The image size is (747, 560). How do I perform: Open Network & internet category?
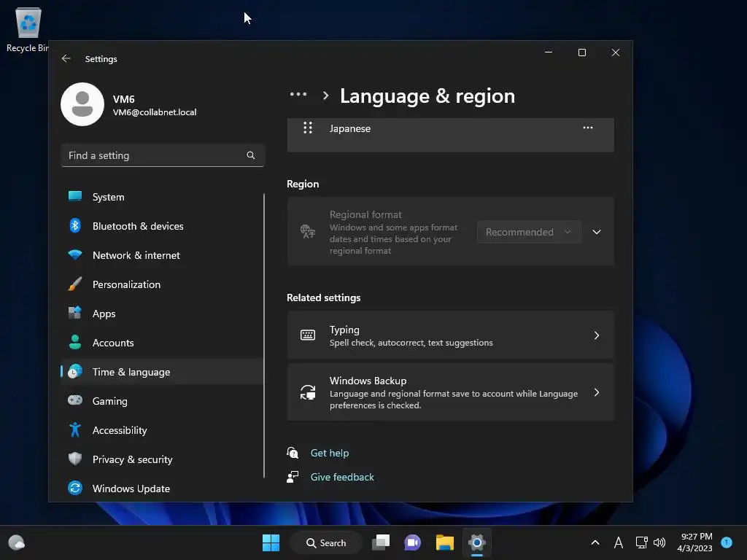click(162, 255)
